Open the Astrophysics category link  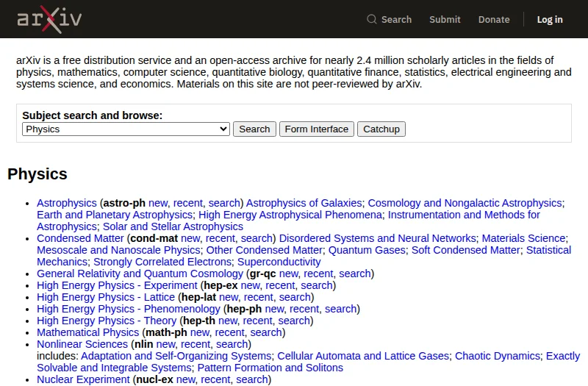pyautogui.click(x=67, y=203)
